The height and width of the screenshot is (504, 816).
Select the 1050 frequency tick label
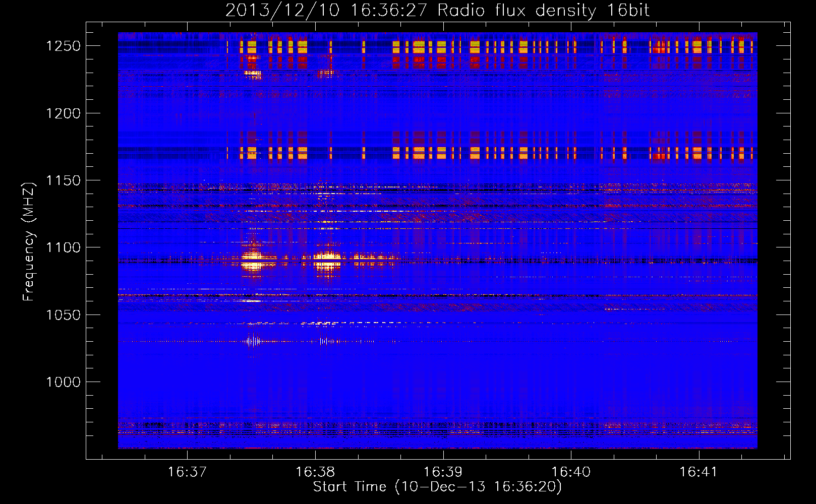(x=64, y=315)
